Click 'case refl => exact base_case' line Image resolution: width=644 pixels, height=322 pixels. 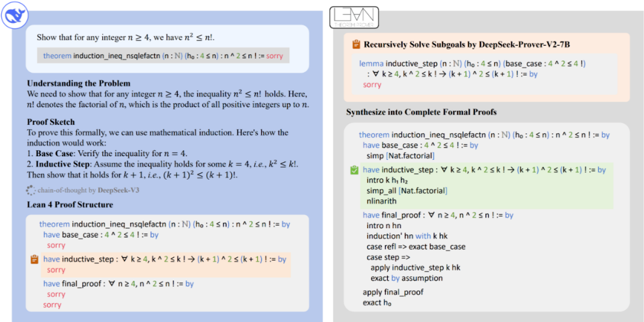pyautogui.click(x=416, y=247)
